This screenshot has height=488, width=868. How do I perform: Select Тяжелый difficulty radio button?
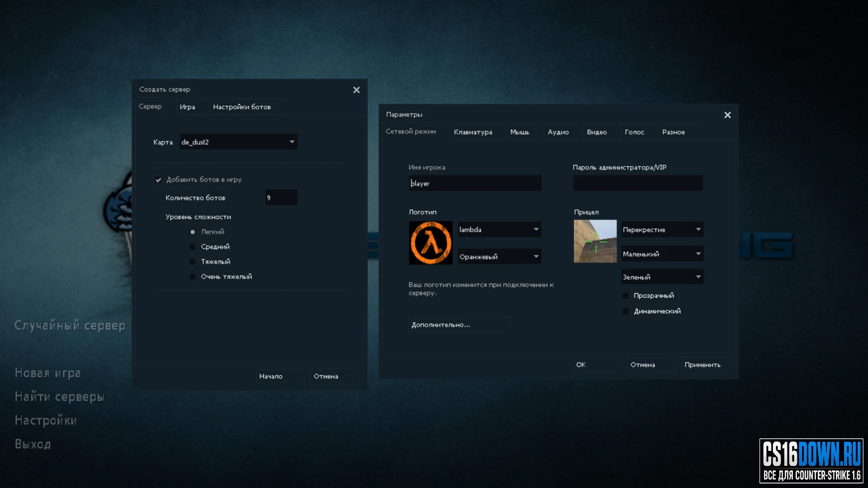coord(193,262)
